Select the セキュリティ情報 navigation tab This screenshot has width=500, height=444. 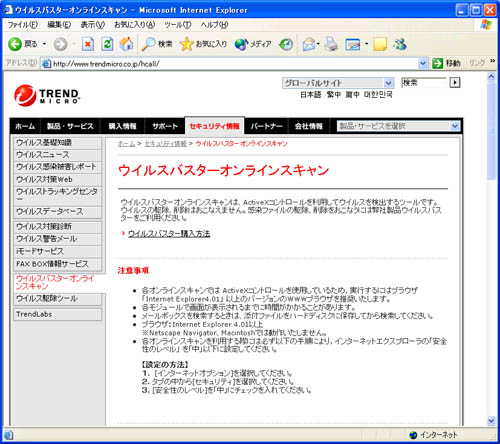coord(214,126)
